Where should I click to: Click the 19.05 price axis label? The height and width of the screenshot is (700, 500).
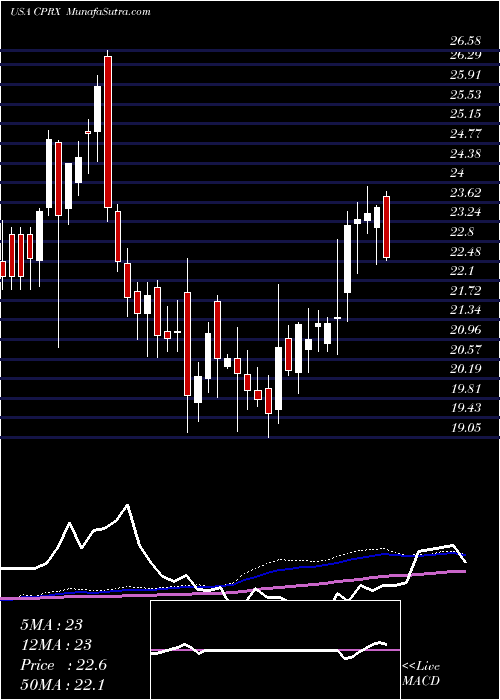tap(466, 428)
